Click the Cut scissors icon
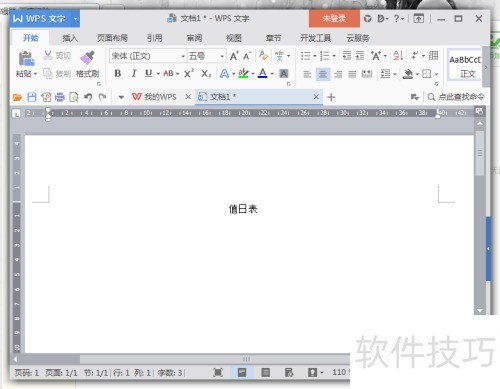Image resolution: width=500 pixels, height=389 pixels. coord(48,55)
